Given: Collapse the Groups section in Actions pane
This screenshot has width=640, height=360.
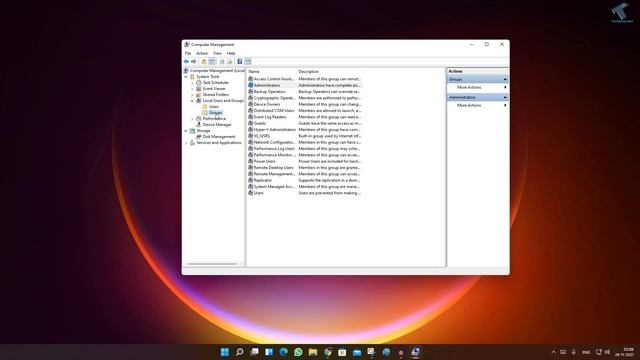Looking at the screenshot, I should tap(505, 79).
